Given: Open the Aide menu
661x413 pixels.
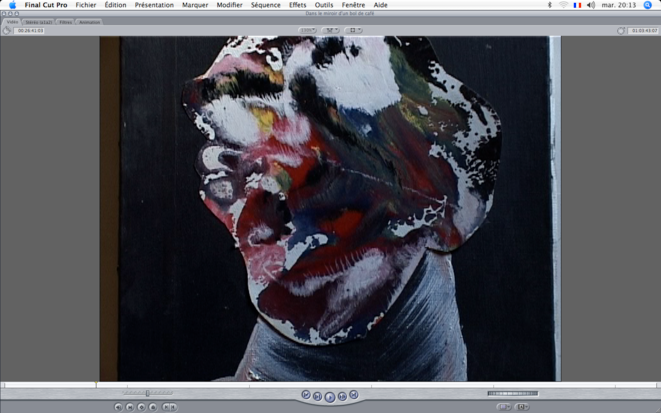Looking at the screenshot, I should pos(381,5).
